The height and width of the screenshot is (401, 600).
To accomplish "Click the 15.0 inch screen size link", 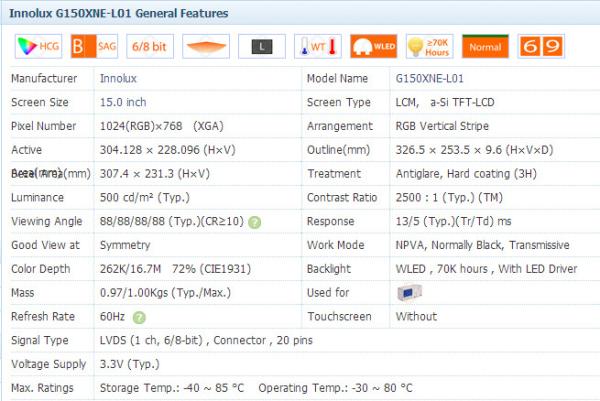I will 123,102.
